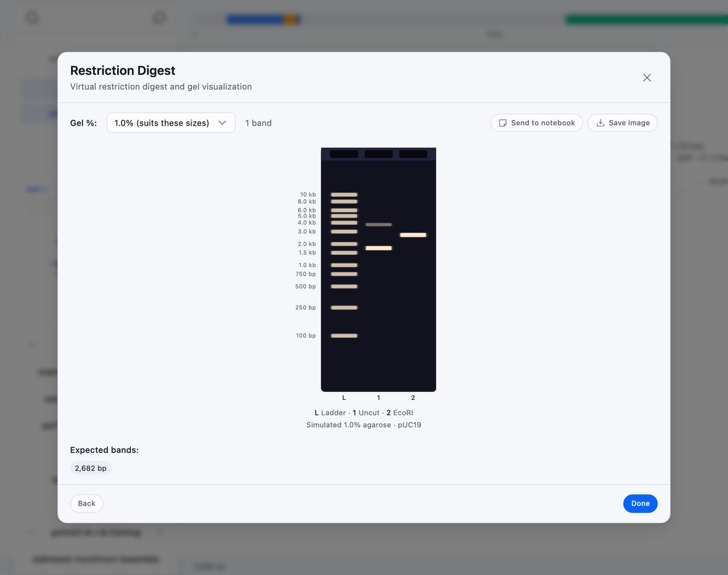The height and width of the screenshot is (575, 728).
Task: Click the faint upper band in lane 1
Action: (379, 225)
